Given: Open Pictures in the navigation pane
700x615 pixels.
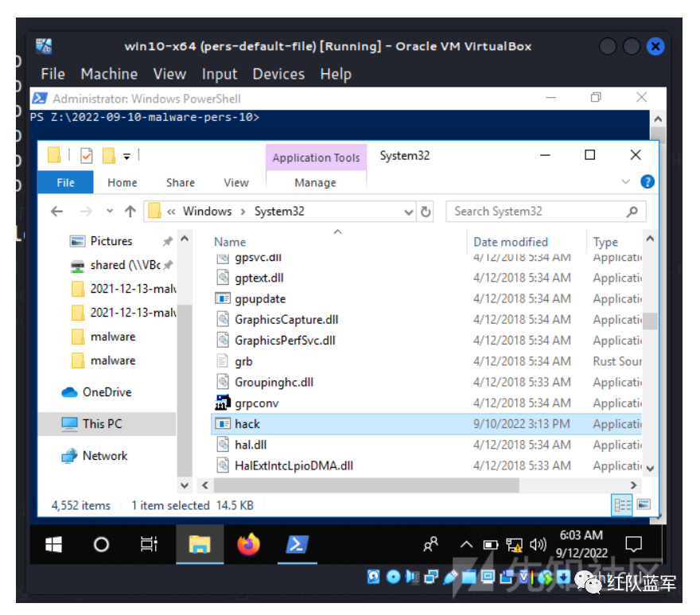Looking at the screenshot, I should 111,241.
